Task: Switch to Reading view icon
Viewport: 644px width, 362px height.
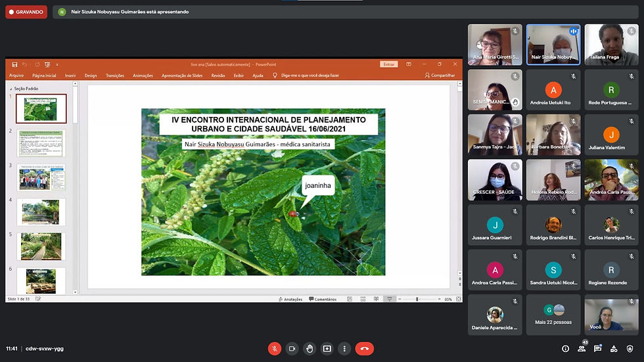Action: [376, 299]
